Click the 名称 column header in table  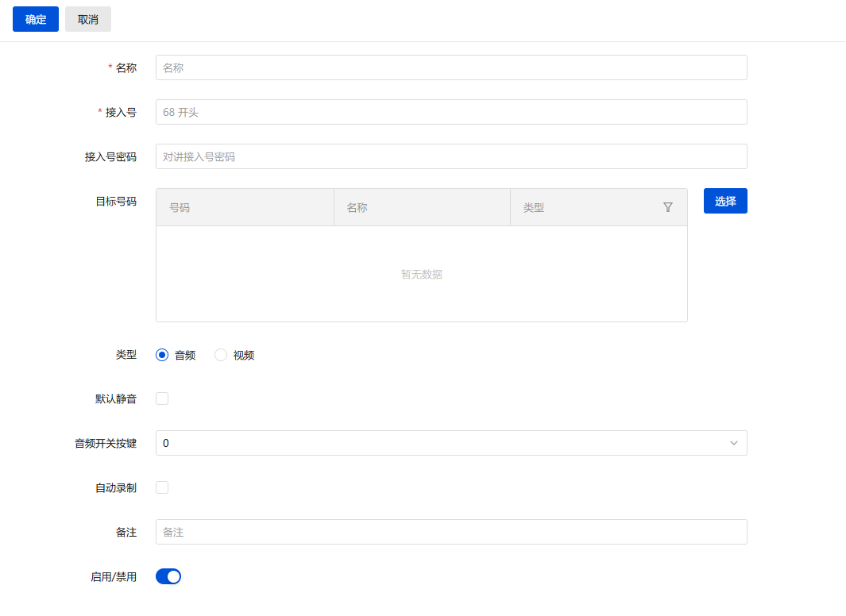pyautogui.click(x=357, y=208)
